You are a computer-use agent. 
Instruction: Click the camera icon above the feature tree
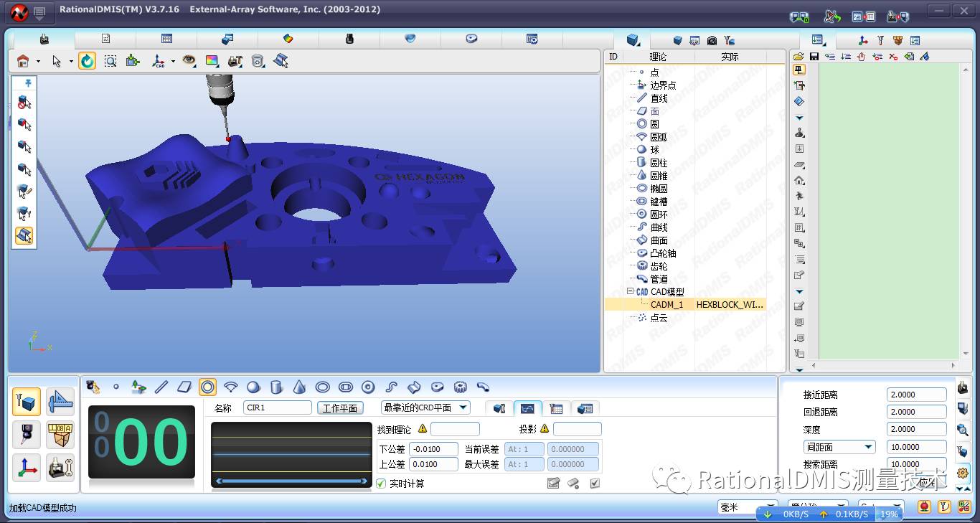pos(712,41)
